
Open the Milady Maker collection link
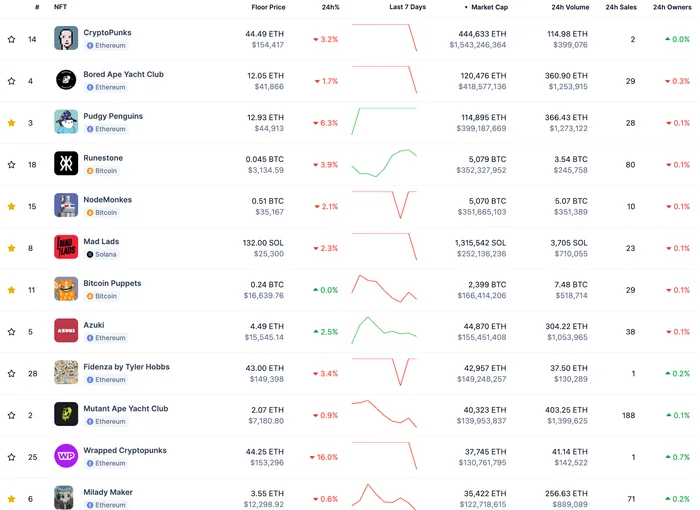[108, 492]
